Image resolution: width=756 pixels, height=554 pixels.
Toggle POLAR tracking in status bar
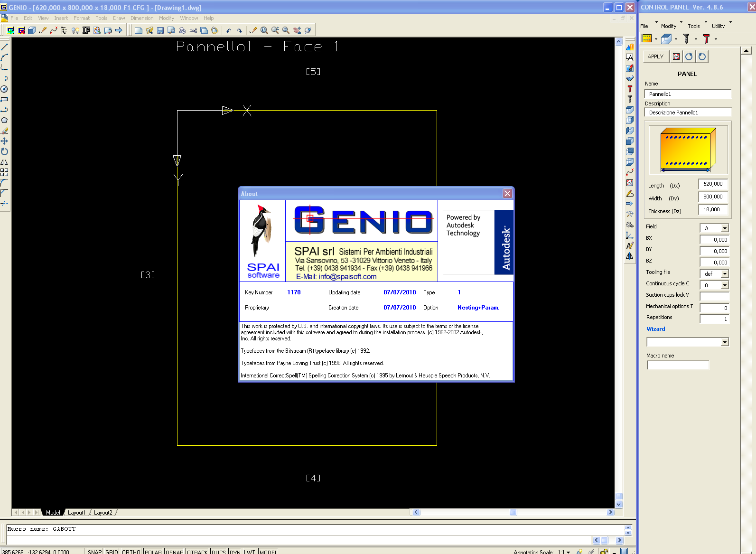153,552
